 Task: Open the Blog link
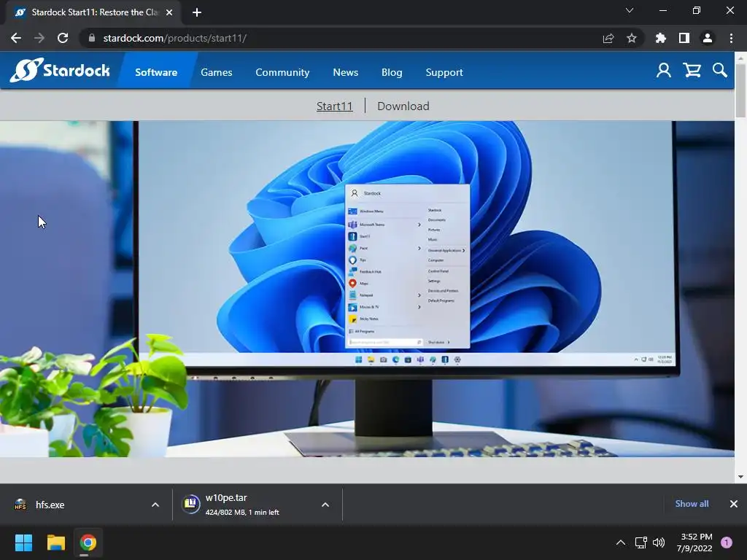(392, 72)
